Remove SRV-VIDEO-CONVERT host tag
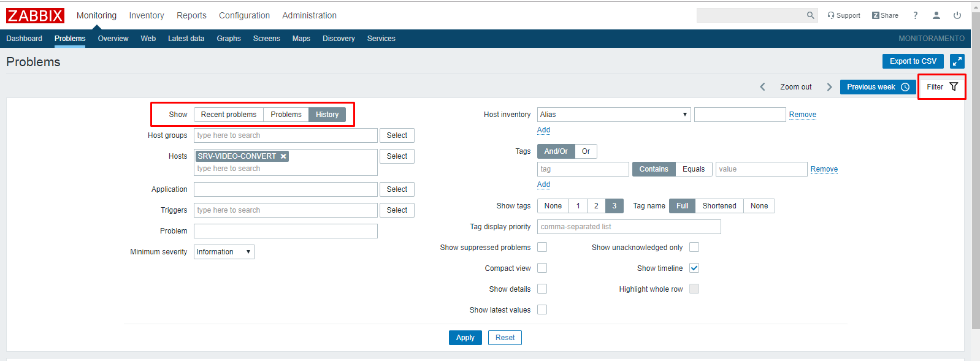 coord(283,156)
